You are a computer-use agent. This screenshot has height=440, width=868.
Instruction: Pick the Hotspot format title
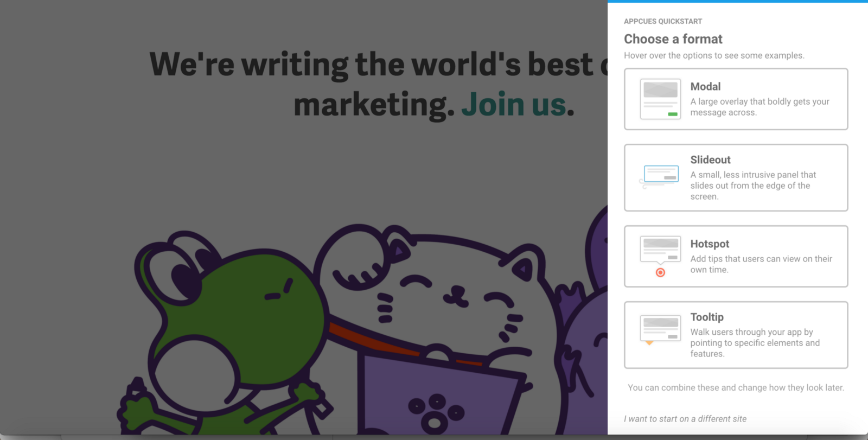point(710,244)
